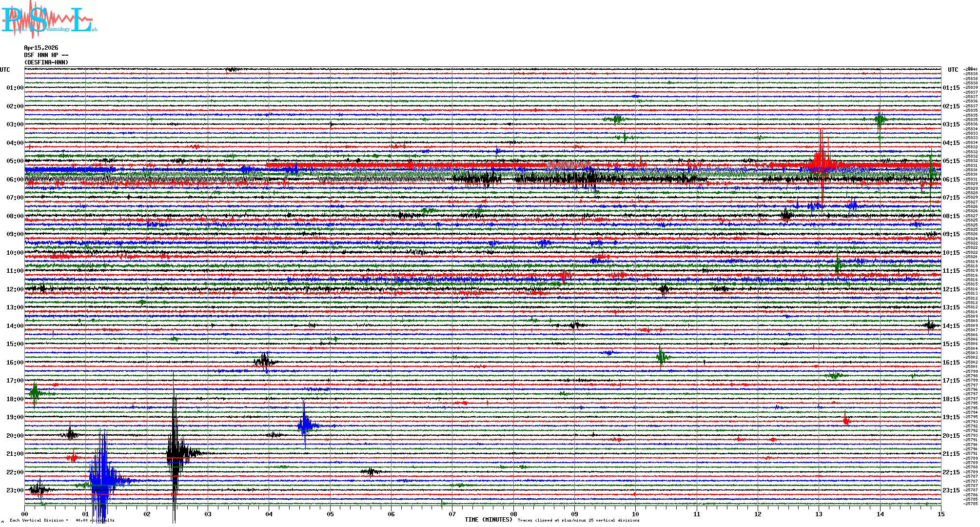This screenshot has width=980, height=527.
Task: Select the 12:00 UTC row label
Action: pyautogui.click(x=15, y=289)
